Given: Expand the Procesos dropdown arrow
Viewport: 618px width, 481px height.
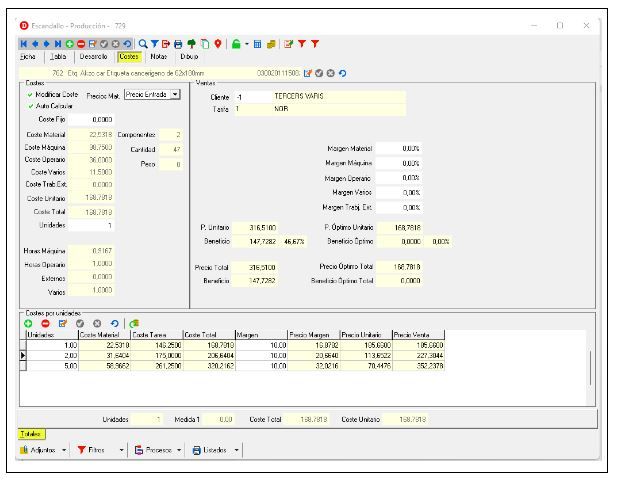Looking at the screenshot, I should pyautogui.click(x=179, y=450).
